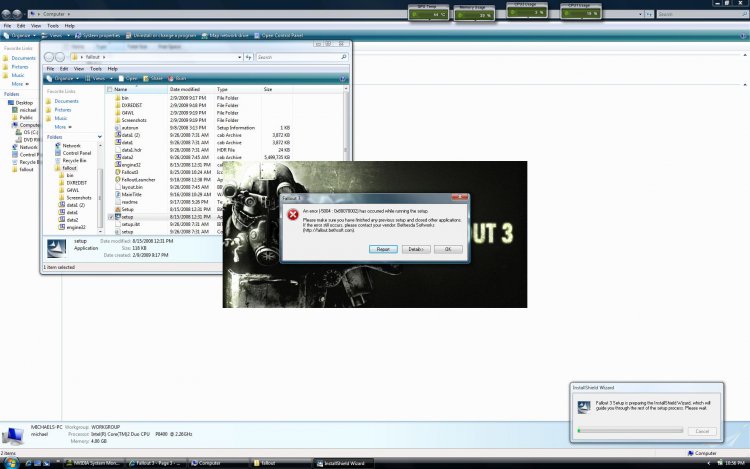Select Screenshots folder in file list

coord(134,120)
